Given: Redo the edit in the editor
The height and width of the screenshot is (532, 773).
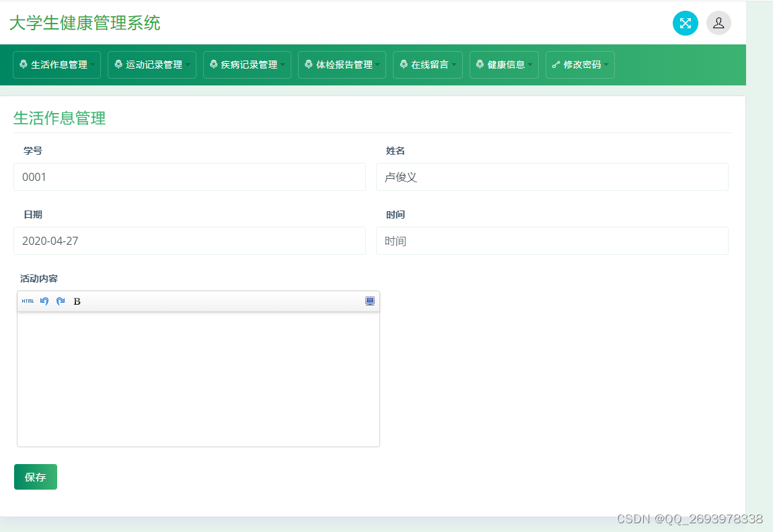Looking at the screenshot, I should click(61, 301).
